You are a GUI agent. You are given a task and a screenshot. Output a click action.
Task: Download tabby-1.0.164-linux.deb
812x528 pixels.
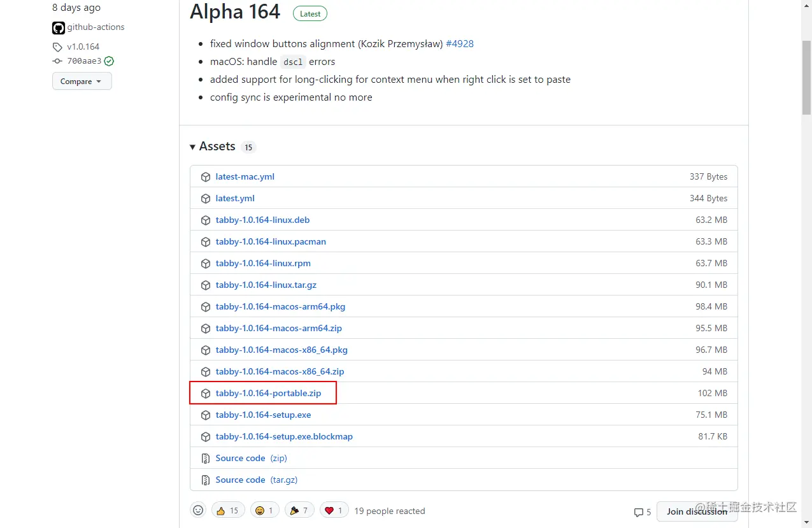click(263, 220)
